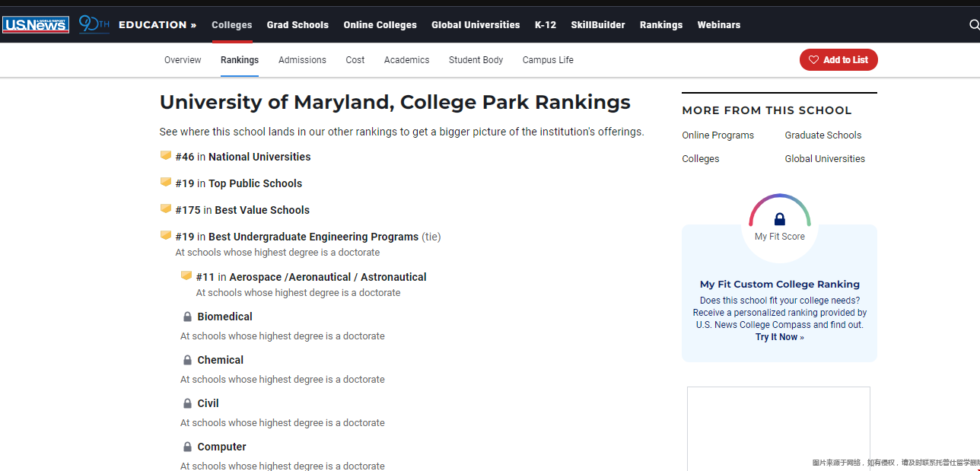Select the Rankings school tab
Image resolution: width=980 pixels, height=471 pixels.
pos(240,60)
